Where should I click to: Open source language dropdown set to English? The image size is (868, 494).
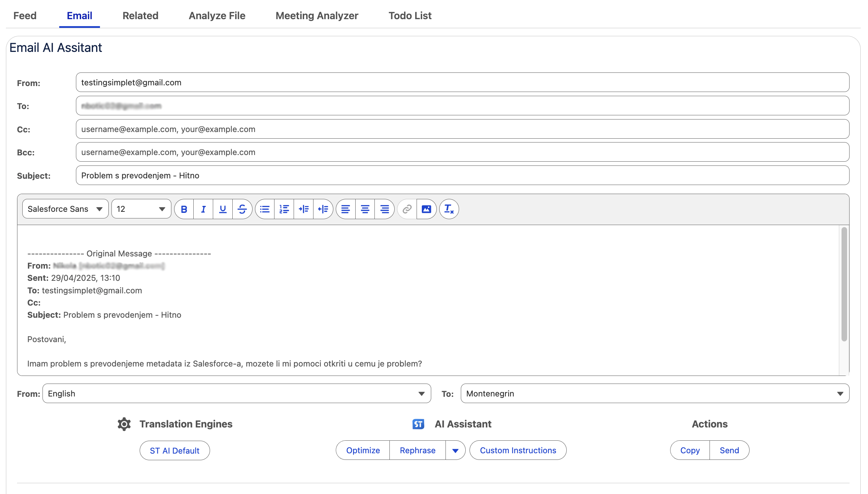click(237, 394)
